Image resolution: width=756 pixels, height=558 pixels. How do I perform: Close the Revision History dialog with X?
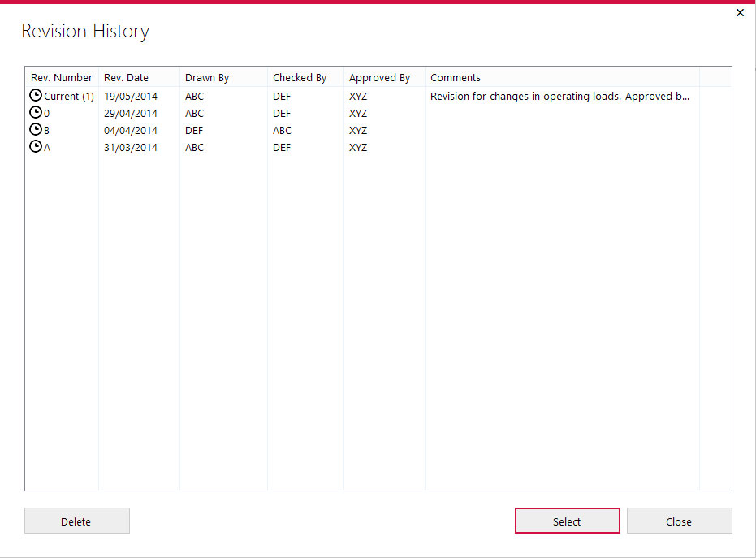(740, 12)
